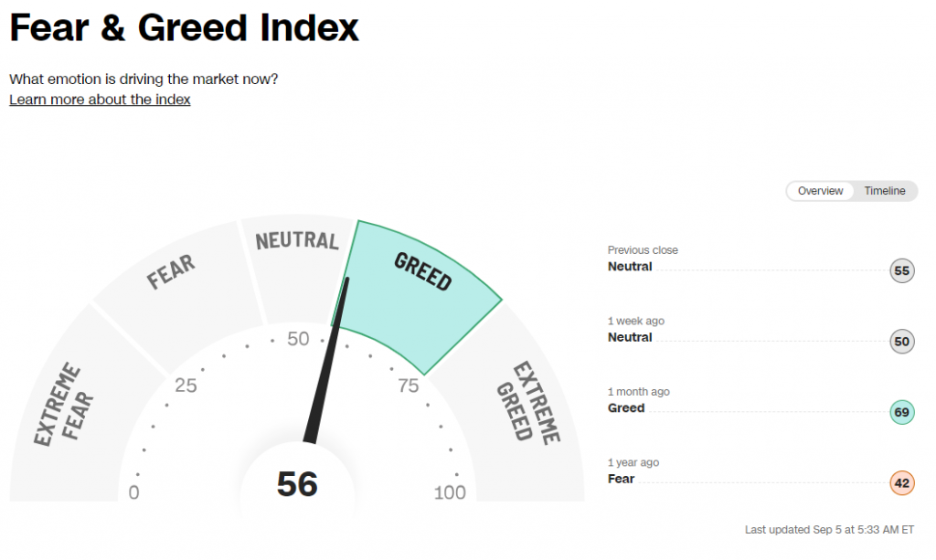Image resolution: width=936 pixels, height=560 pixels.
Task: Select the Overview toggle option
Action: 820,191
